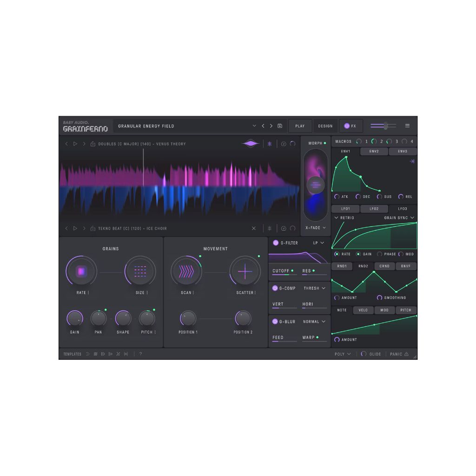Click the Shape knob in Grains
Screen dimensions: 476x476
pos(123,318)
